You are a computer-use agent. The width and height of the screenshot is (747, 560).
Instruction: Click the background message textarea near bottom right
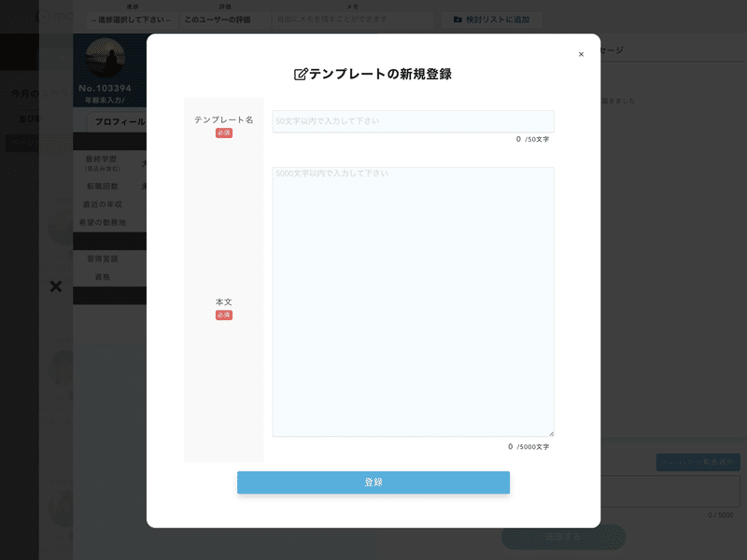click(670, 492)
